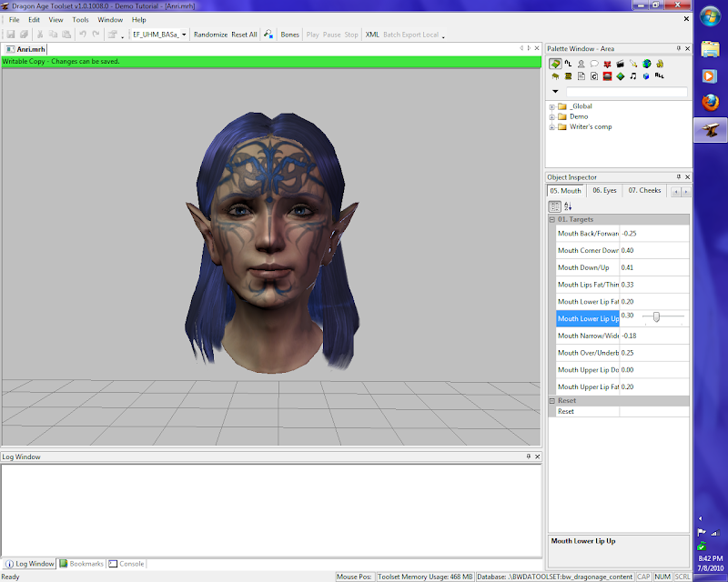Click the Reset All button
Image resolution: width=728 pixels, height=582 pixels.
click(244, 35)
